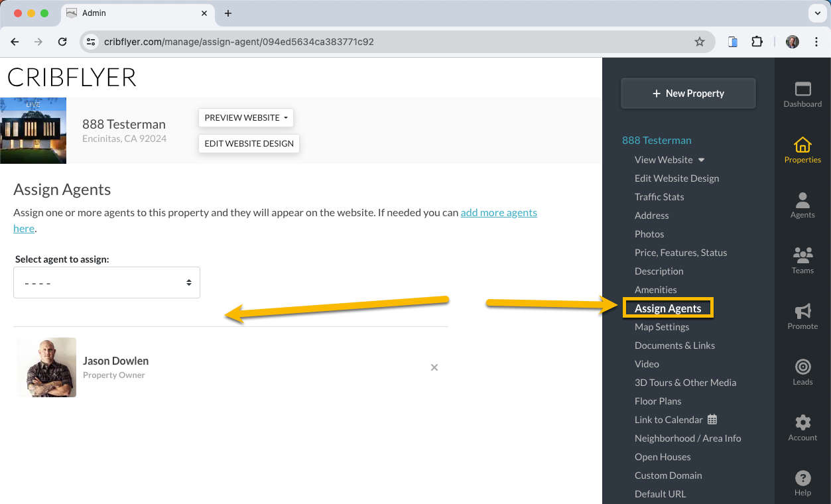This screenshot has width=831, height=504.
Task: Open Map Settings in sidebar
Action: [x=662, y=327]
